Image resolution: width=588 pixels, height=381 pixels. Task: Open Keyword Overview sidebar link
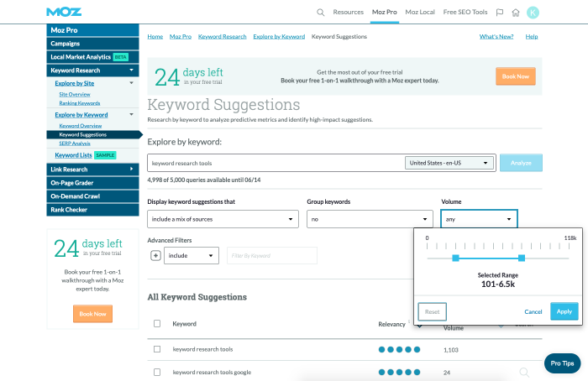point(81,126)
